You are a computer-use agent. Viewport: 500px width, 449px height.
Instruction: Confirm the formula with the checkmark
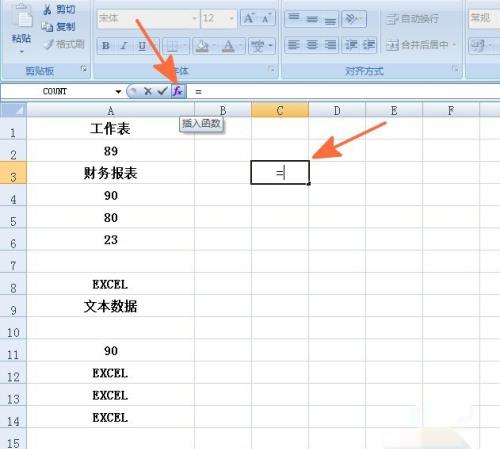coord(163,91)
